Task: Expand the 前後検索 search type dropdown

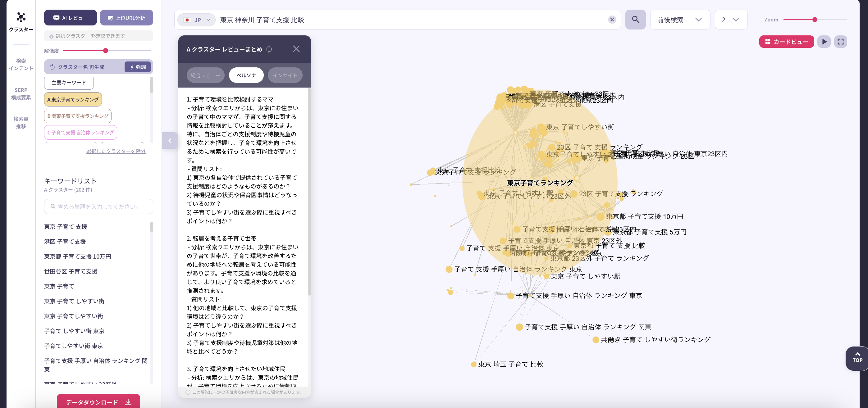Action: coord(679,20)
